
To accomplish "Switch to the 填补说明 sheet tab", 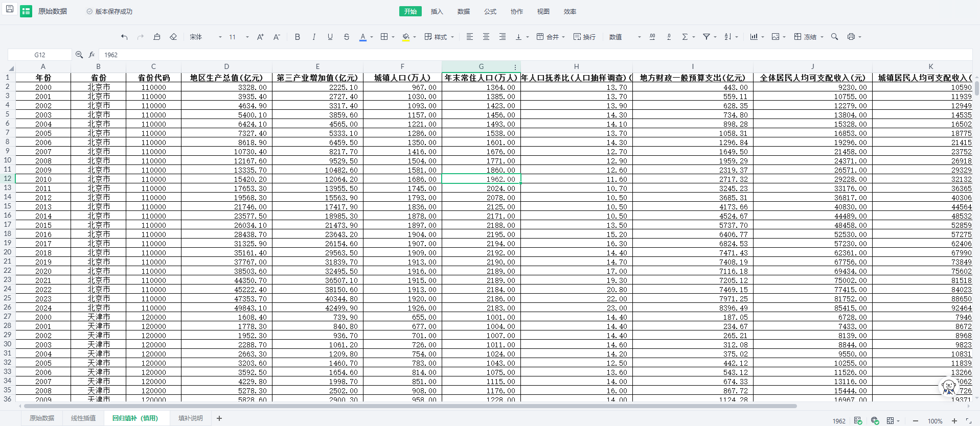I will (191, 418).
